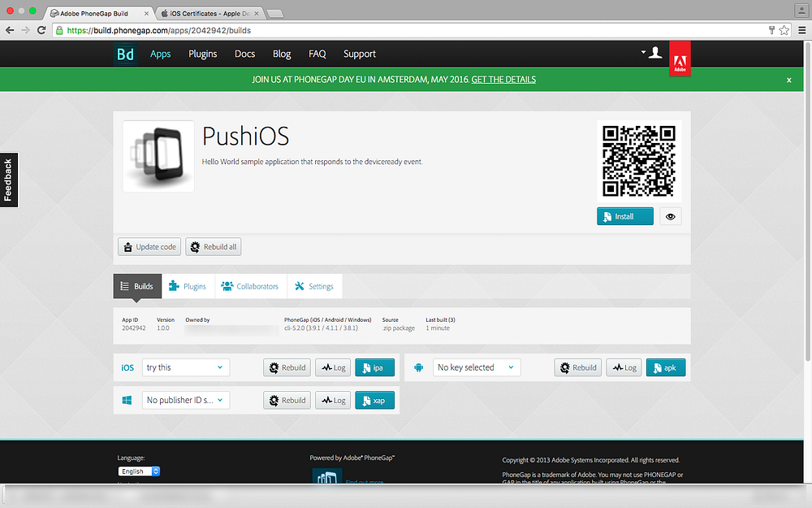Image resolution: width=812 pixels, height=508 pixels.
Task: Close the iOS Certificates browser tab
Action: coord(257,14)
